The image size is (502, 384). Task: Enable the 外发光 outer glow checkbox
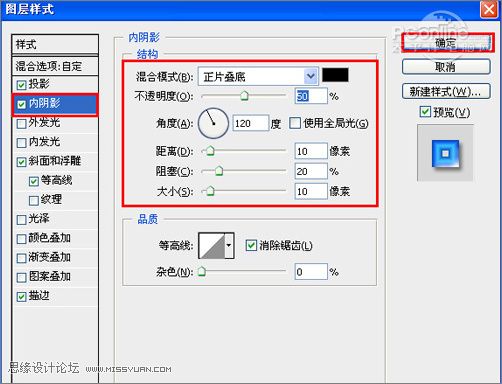(21, 124)
